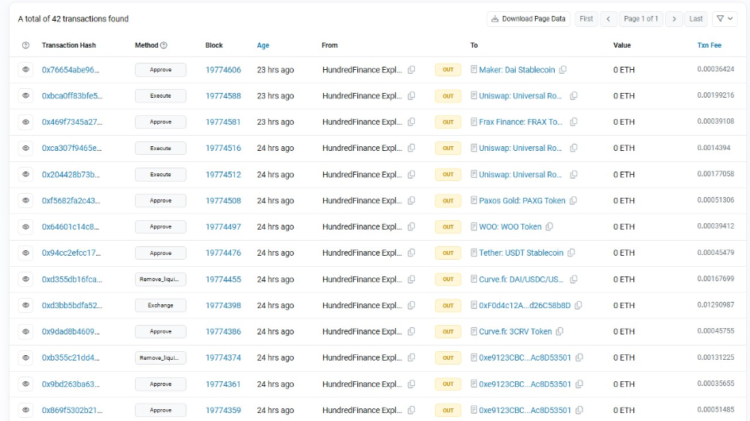Click Download Page Data button
This screenshot has width=750, height=421.
tap(529, 19)
